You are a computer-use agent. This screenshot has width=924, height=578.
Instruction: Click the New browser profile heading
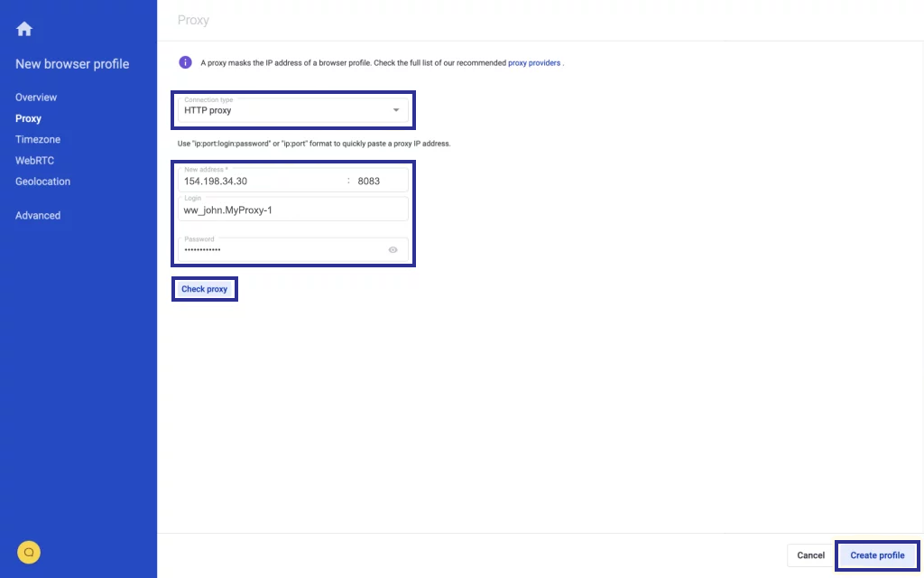coord(72,64)
